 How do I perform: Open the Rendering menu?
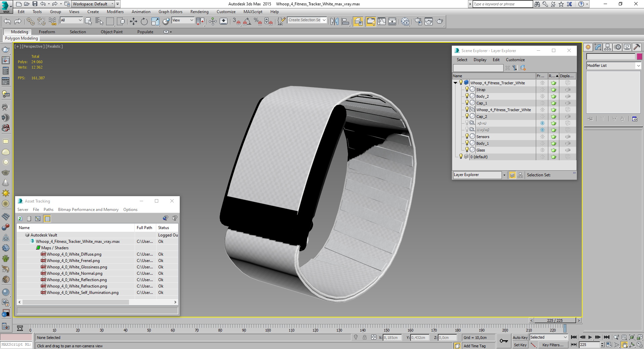(199, 12)
